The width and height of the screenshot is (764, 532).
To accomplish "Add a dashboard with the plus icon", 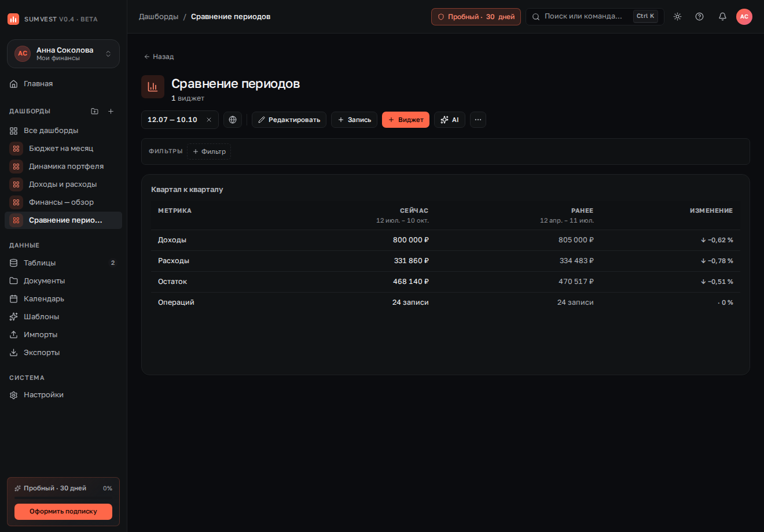I will tap(111, 111).
